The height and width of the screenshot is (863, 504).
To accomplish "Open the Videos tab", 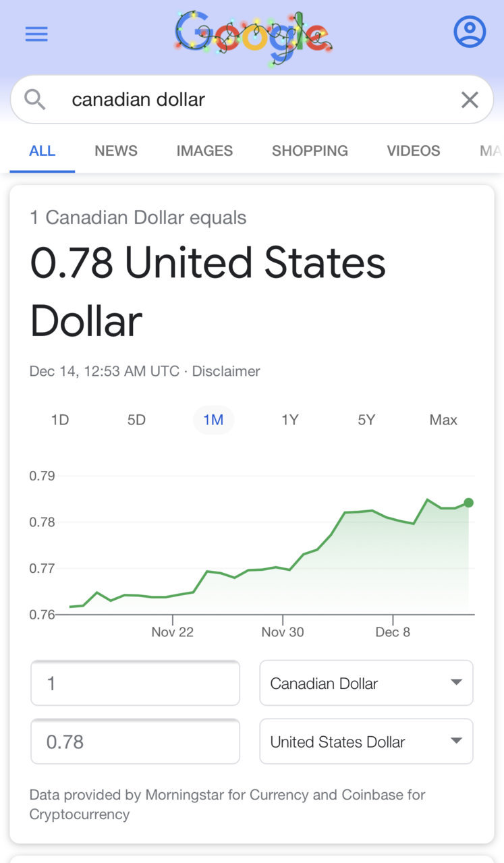I will coord(414,151).
